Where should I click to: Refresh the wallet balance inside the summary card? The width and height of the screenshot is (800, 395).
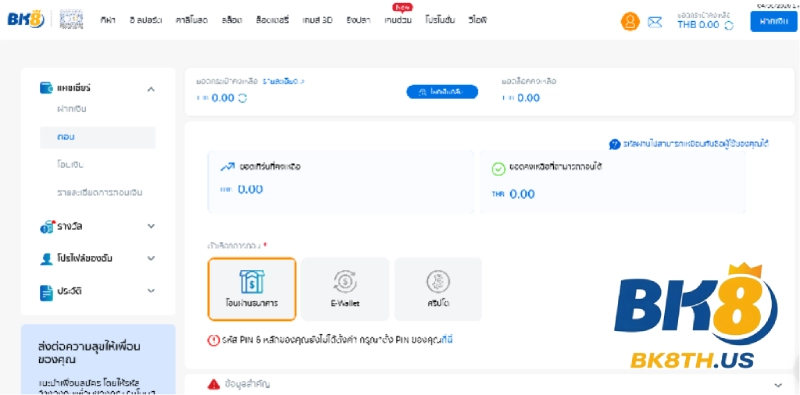(x=242, y=98)
